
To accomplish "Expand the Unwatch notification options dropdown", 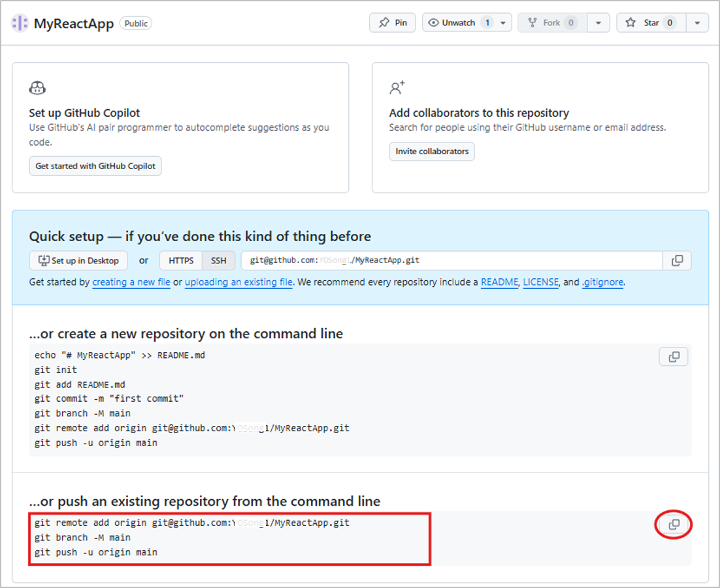I will (503, 22).
